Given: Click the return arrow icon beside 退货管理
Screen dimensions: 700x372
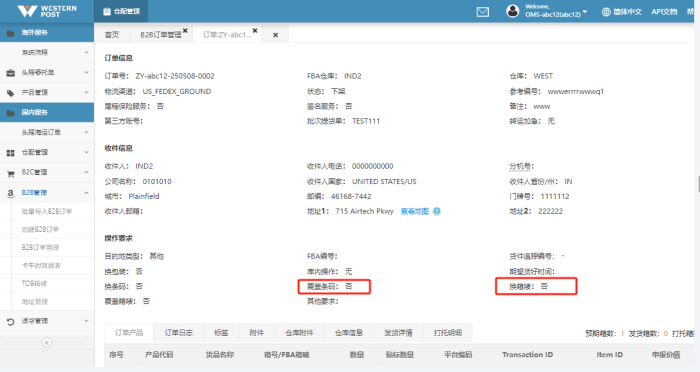Looking at the screenshot, I should tap(11, 321).
